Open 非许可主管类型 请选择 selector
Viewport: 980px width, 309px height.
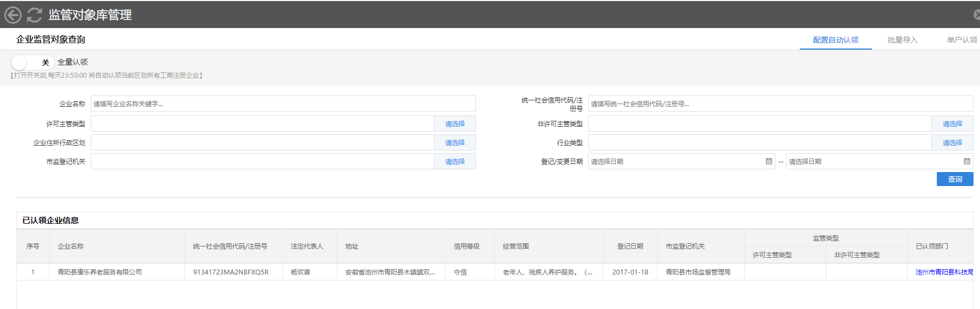[x=952, y=124]
